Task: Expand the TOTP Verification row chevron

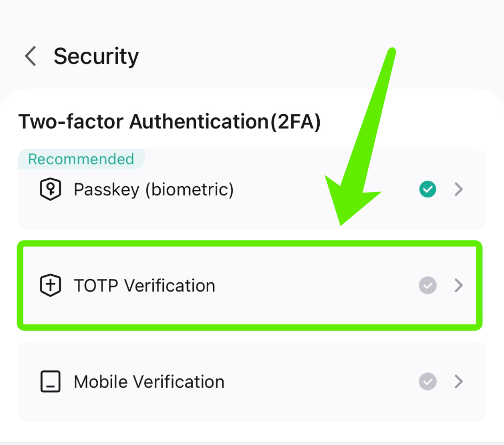Action: (x=458, y=285)
